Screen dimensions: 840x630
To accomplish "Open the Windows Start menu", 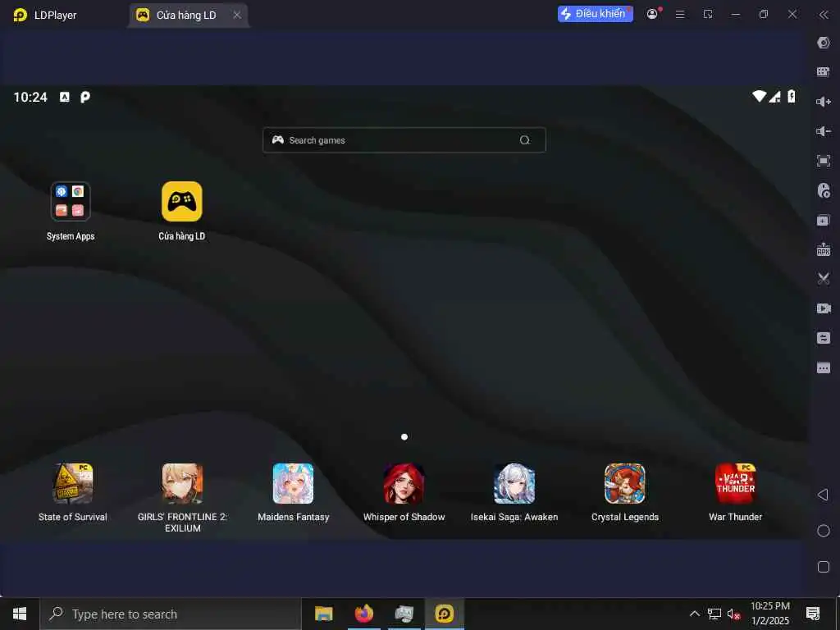I will click(20, 614).
